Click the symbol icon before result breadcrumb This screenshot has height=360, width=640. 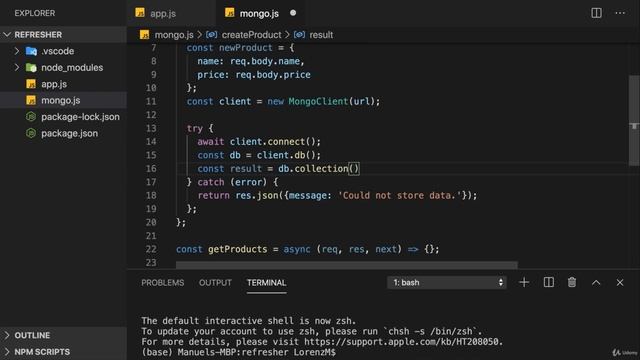tap(299, 35)
